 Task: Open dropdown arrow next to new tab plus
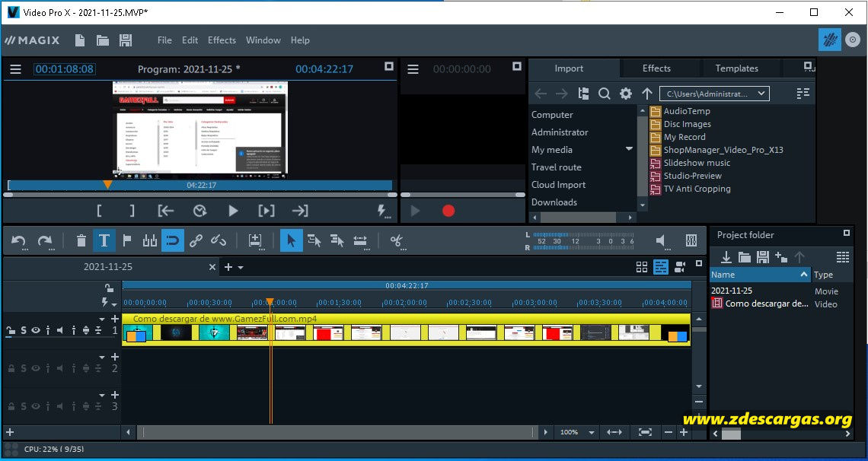241,268
